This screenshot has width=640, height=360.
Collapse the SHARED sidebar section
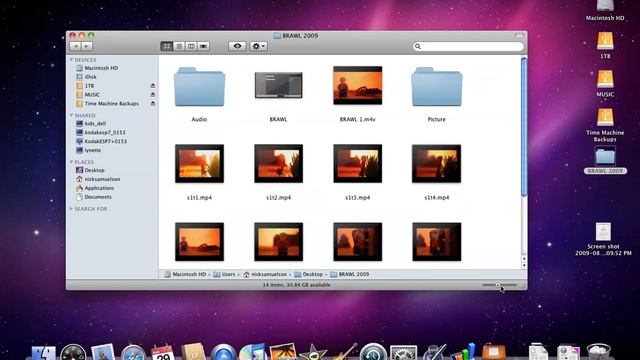coord(71,116)
